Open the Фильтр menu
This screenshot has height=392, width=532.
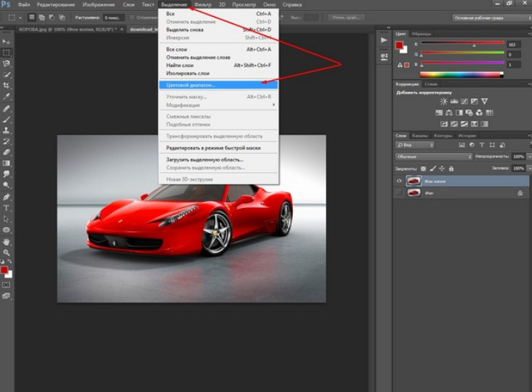203,4
